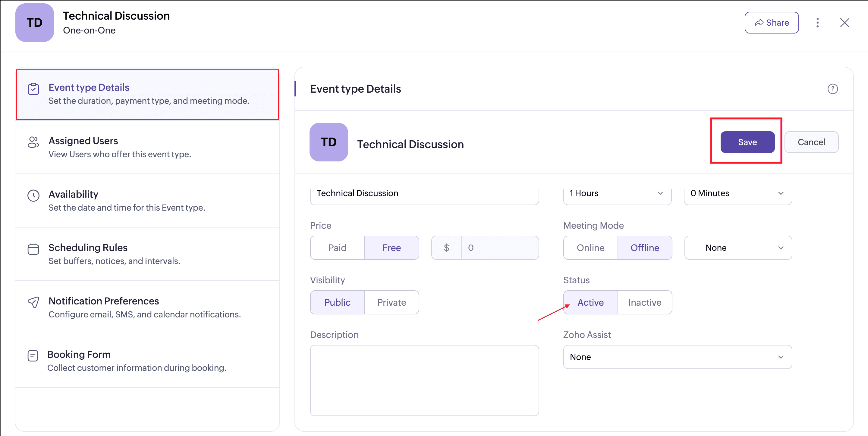Set price type to Free
The height and width of the screenshot is (436, 868).
392,248
